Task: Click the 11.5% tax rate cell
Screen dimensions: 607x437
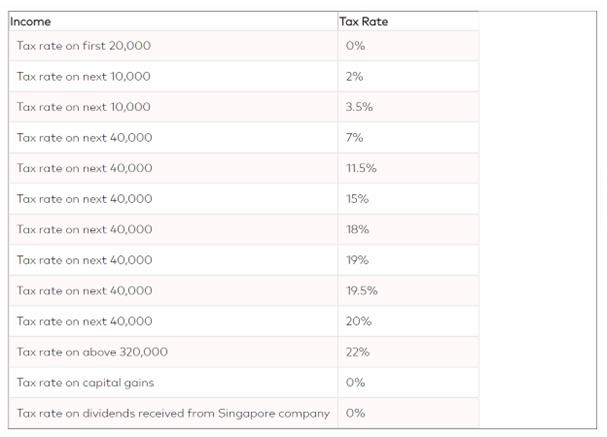Action: pyautogui.click(x=360, y=168)
